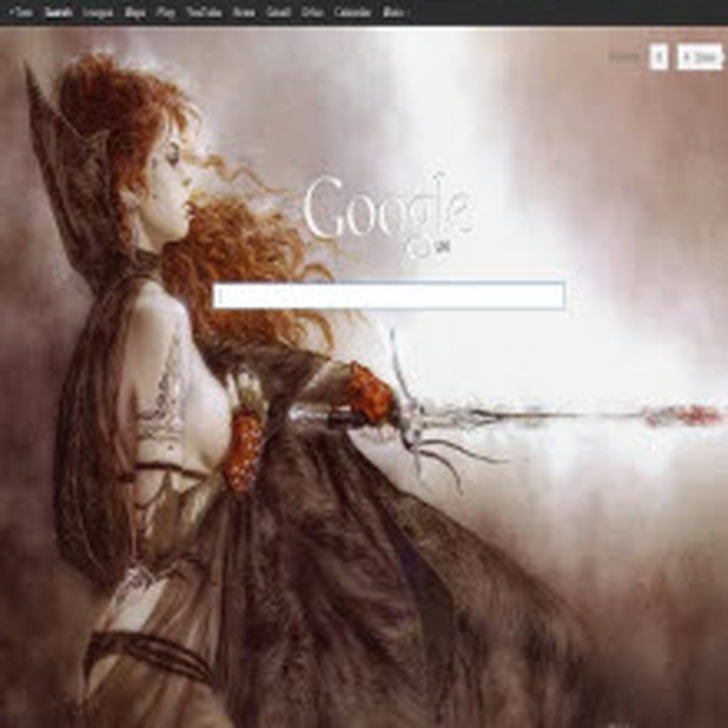Open Maps from the navigation bar

135,12
